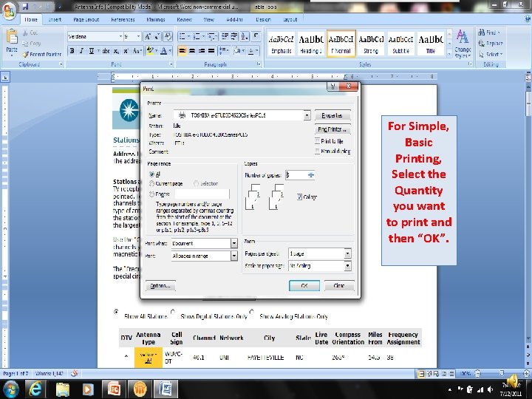The height and width of the screenshot is (399, 532).
Task: Click the Align Text Right icon
Action: click(x=202, y=51)
